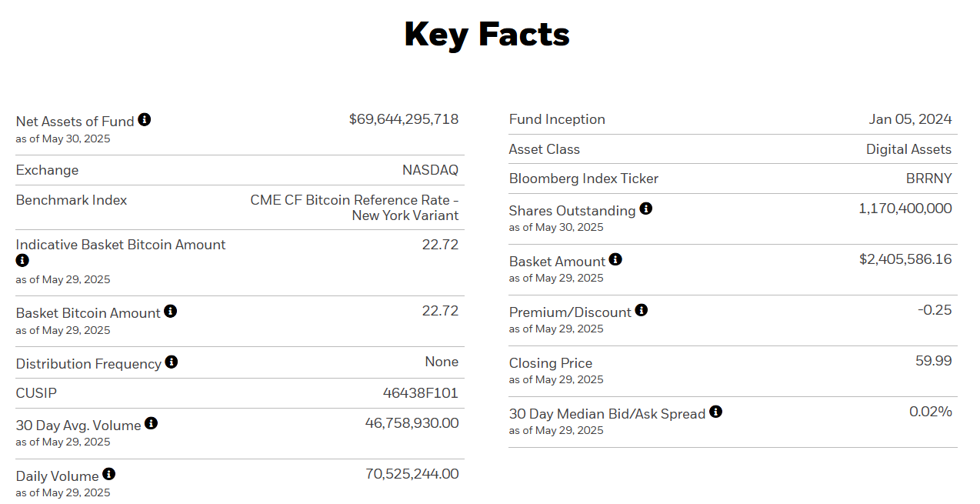Open the Indicative Basket Bitcoin Amount info tooltip
Screen dimensions: 980x504
[x=22, y=261]
